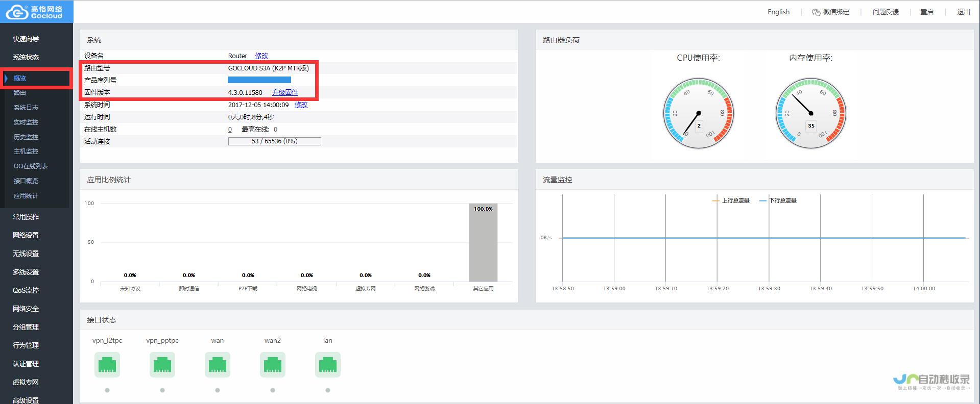Open 历史监控 submenu item
The height and width of the screenshot is (404, 980).
pyautogui.click(x=26, y=137)
